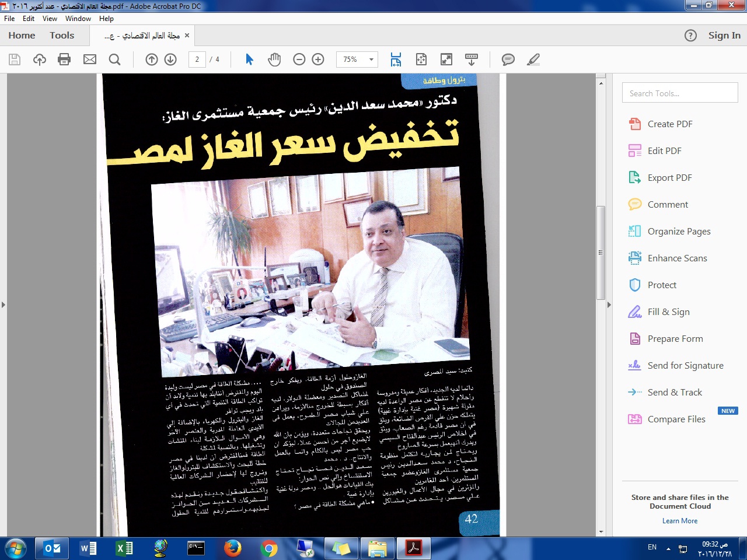Open the zoom level 75% dropdown
Viewport: 747px width, 560px height.
coord(371,60)
